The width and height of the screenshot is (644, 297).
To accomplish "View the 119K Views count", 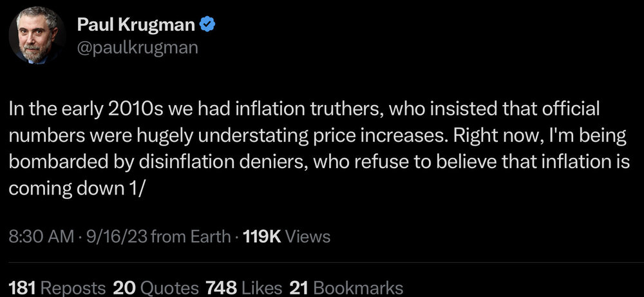I will [x=285, y=236].
